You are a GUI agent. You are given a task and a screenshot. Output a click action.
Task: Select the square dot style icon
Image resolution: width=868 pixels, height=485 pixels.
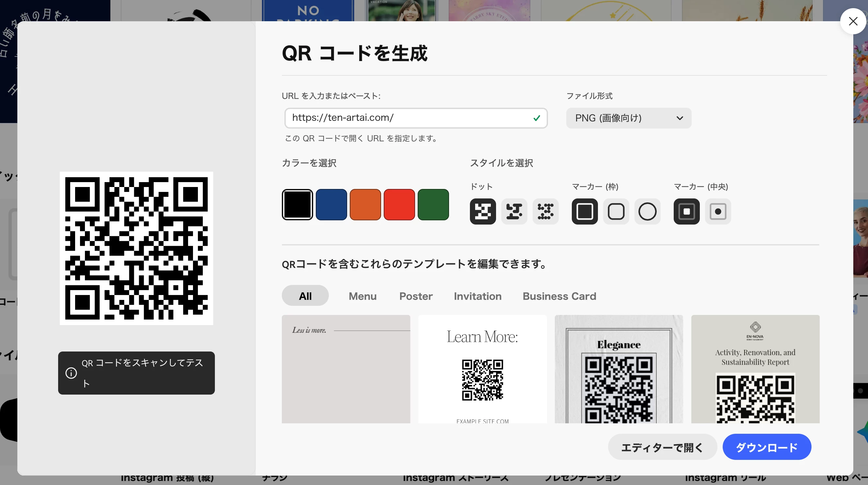483,211
